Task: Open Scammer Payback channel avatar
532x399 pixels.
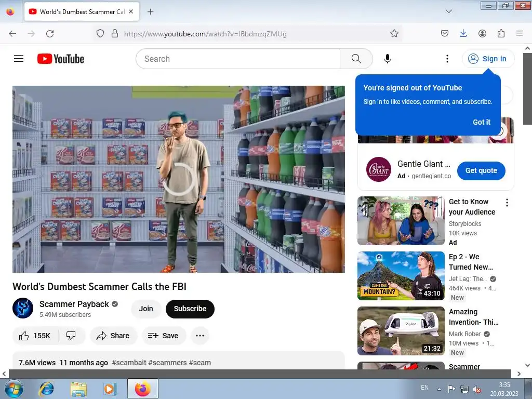Action: tap(23, 308)
